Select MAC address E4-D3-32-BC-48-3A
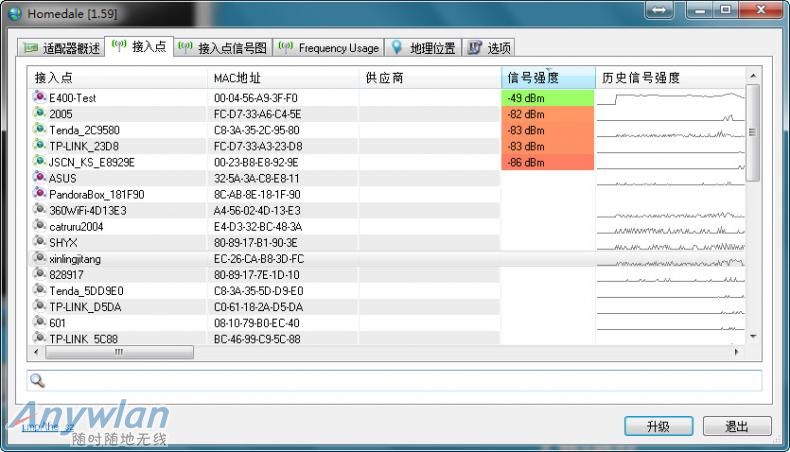This screenshot has height=452, width=790. click(x=257, y=227)
